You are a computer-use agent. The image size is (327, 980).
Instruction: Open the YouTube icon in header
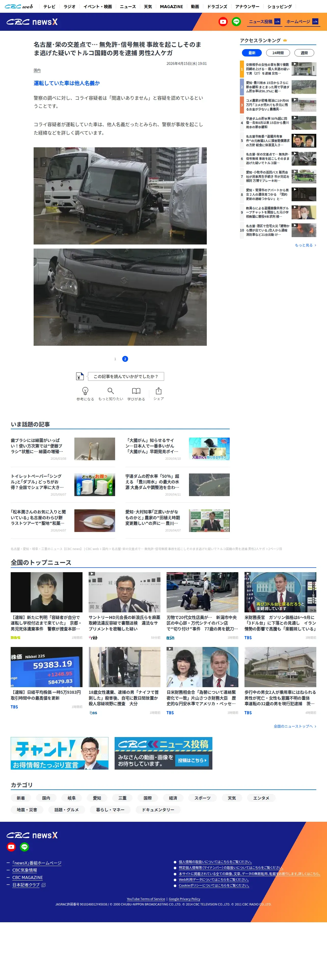point(223,22)
